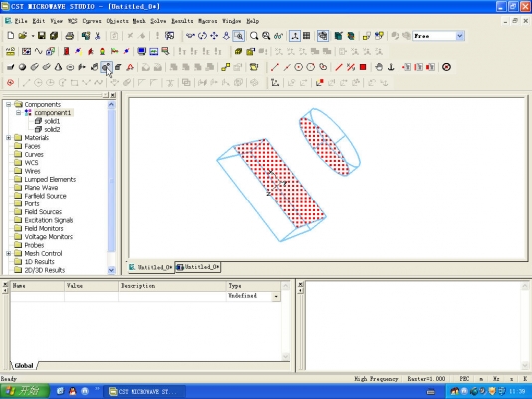Select the Sphere shape creation icon
Viewport: 532px width, 399px height.
click(22, 67)
